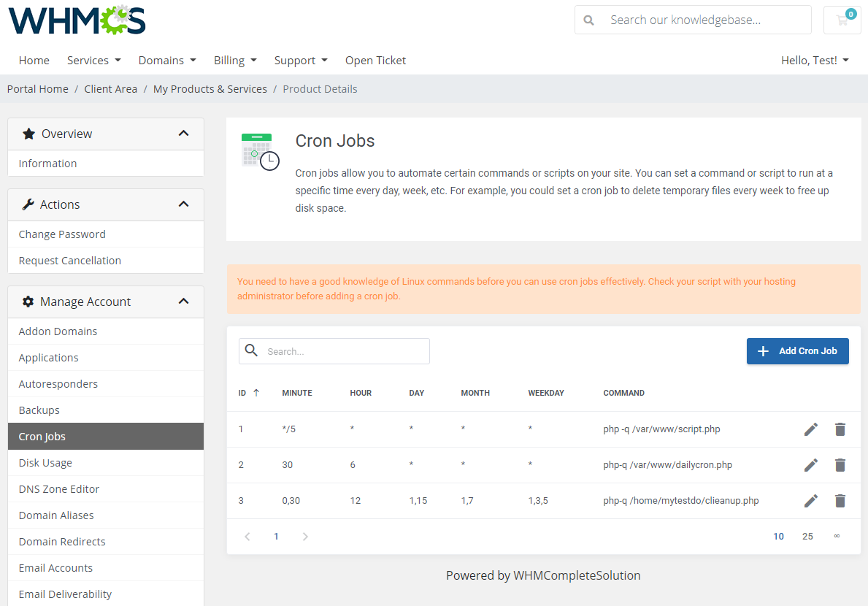Select Open Ticket from the navigation
This screenshot has width=868, height=606.
click(375, 60)
